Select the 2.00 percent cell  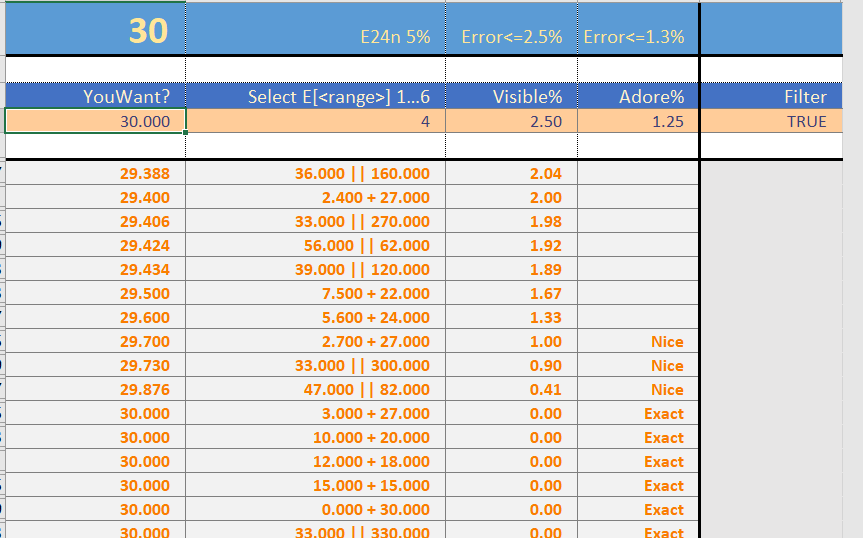click(511, 197)
